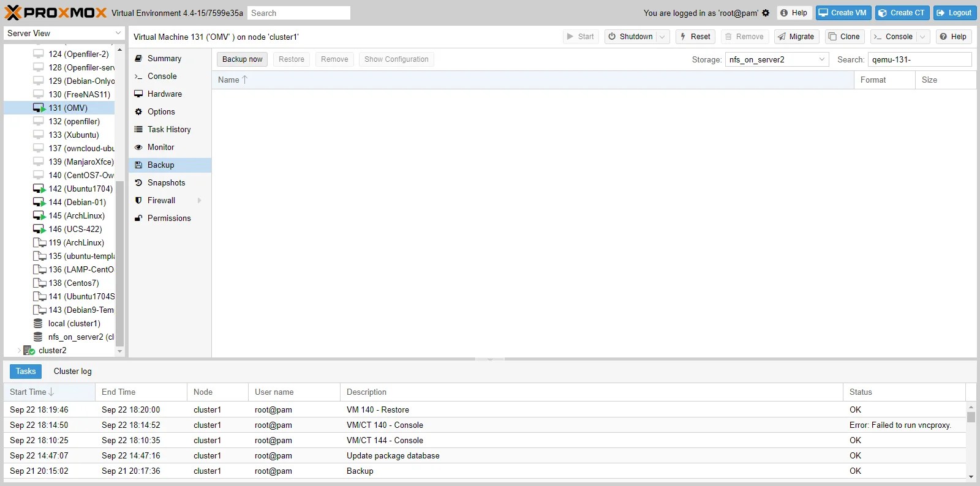Click the task log vertical scrollbar

pyautogui.click(x=971, y=417)
